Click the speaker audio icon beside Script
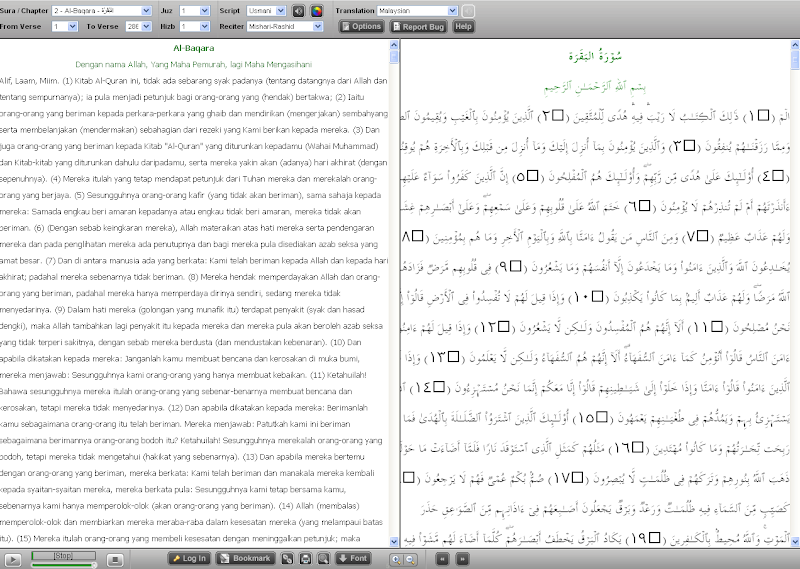This screenshot has height=569, width=800. tap(298, 11)
